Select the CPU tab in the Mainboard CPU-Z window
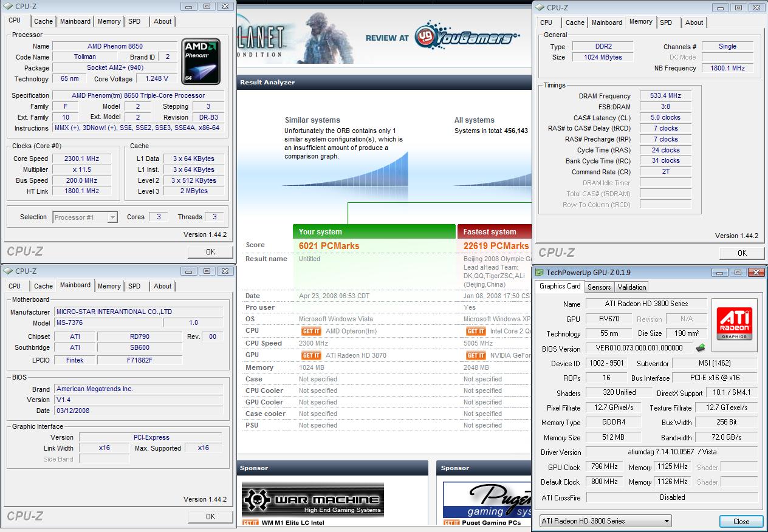The width and height of the screenshot is (768, 532). pos(15,286)
